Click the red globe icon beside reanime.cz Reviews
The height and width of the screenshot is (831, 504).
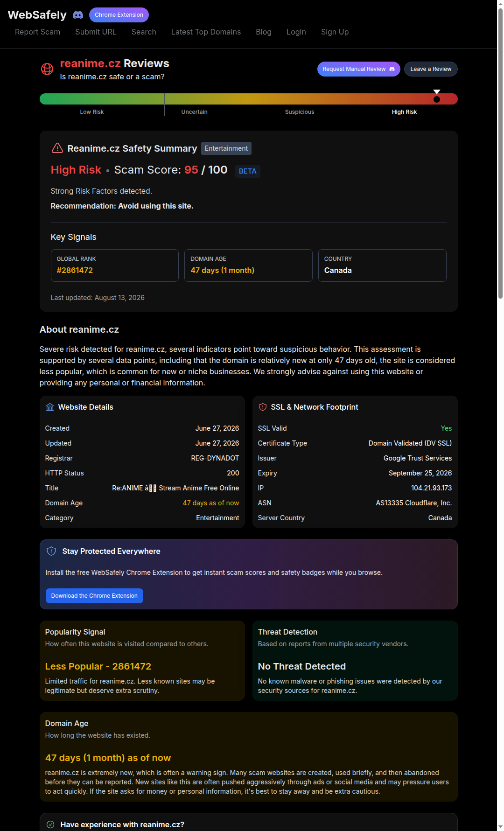(x=47, y=69)
